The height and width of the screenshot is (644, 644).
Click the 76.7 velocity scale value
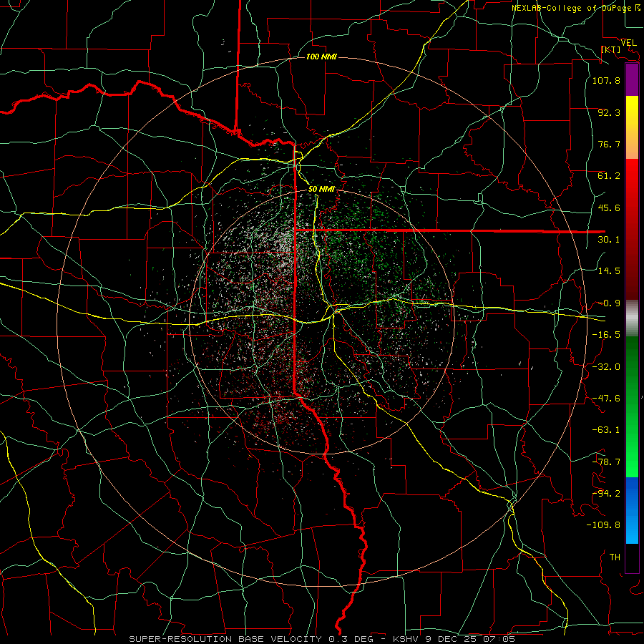[609, 144]
